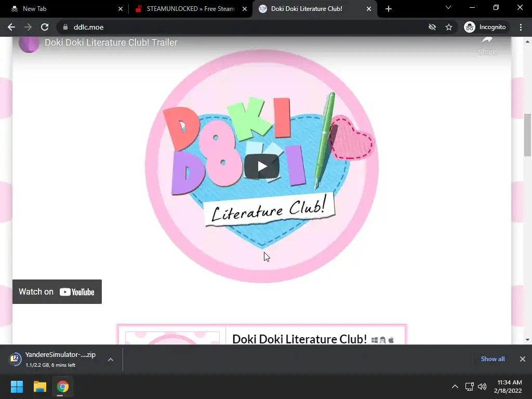
Task: Click the Incognito profile button
Action: point(485,27)
